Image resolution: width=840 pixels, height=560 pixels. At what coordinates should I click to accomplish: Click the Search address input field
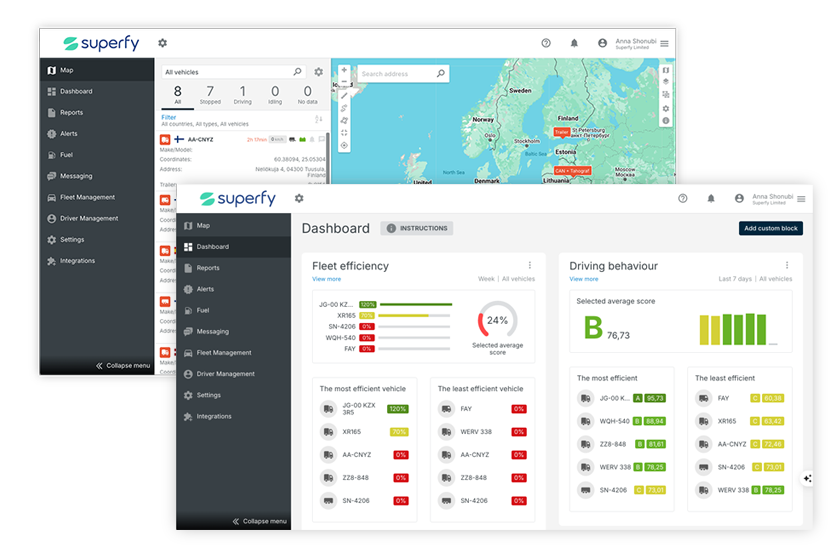coord(396,74)
